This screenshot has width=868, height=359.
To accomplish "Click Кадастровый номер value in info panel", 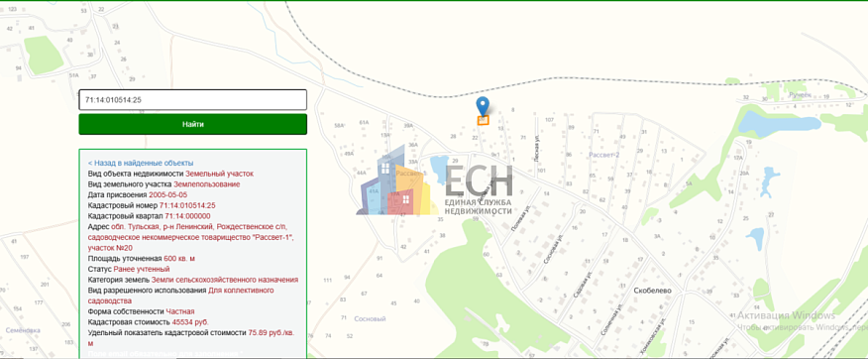I will [x=187, y=205].
